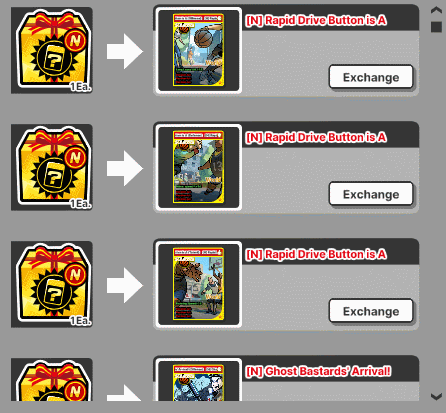This screenshot has width=446, height=413.
Task: Click Exchange for the third Rapid Drive card
Action: [x=371, y=311]
